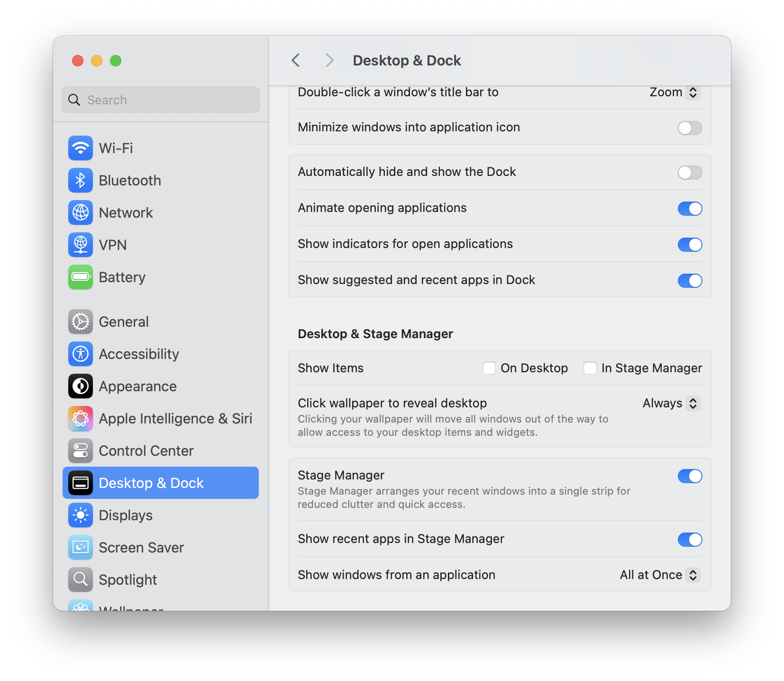Viewport: 784px width, 681px height.
Task: Click the forward navigation chevron
Action: (x=329, y=61)
